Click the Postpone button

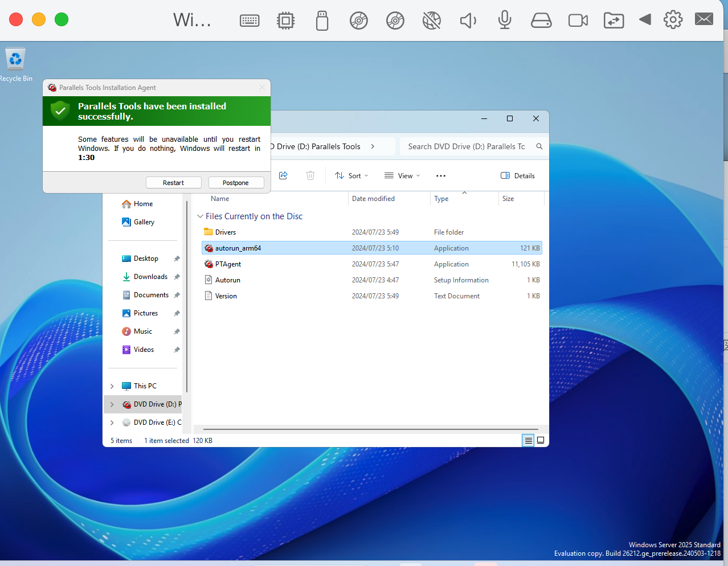236,183
